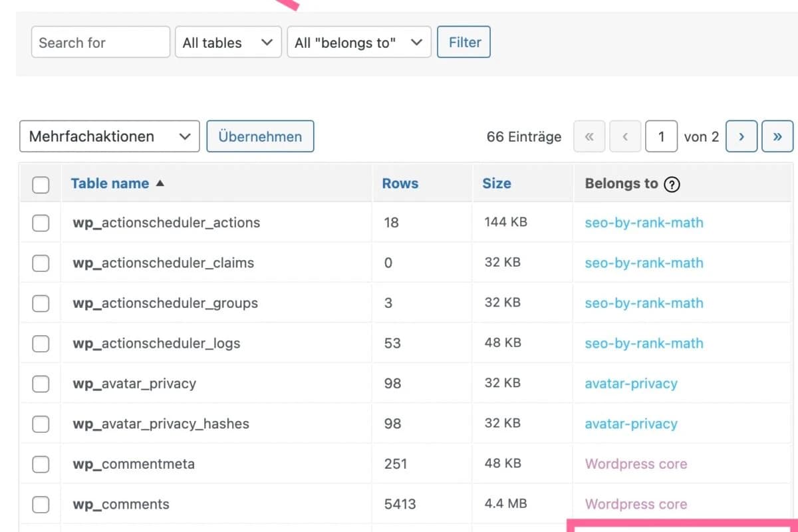Click the current page number field

pyautogui.click(x=660, y=136)
